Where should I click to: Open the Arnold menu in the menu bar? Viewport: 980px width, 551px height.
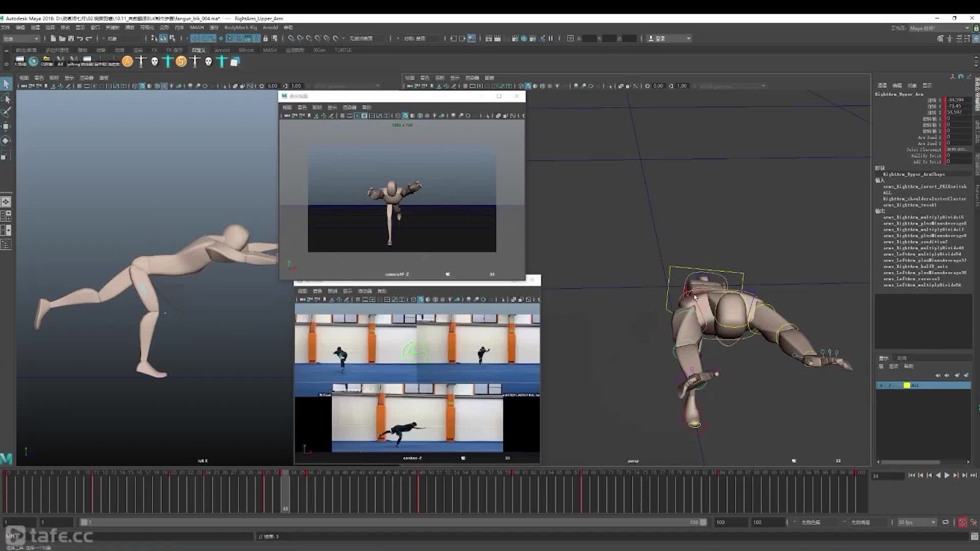(271, 28)
